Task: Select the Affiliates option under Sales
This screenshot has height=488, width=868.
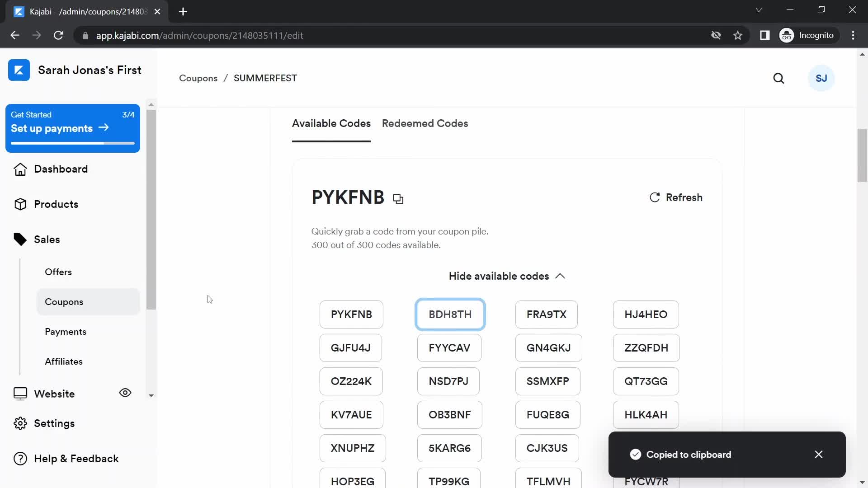Action: 64,361
